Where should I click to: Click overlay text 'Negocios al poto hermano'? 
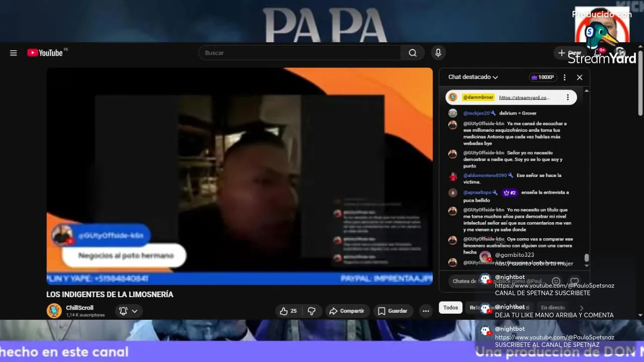click(126, 255)
